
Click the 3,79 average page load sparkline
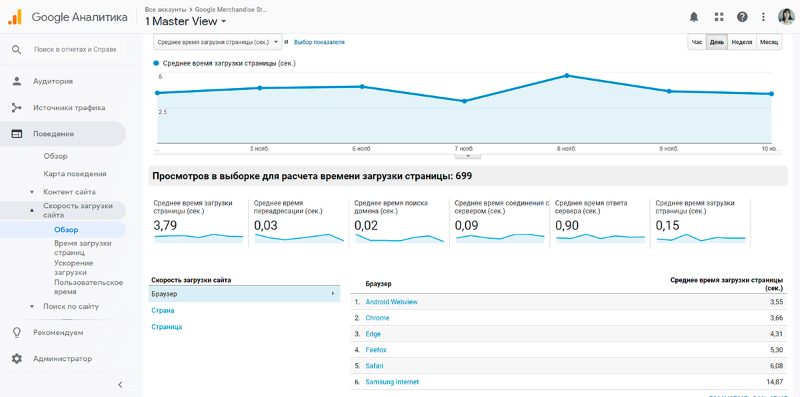[199, 237]
